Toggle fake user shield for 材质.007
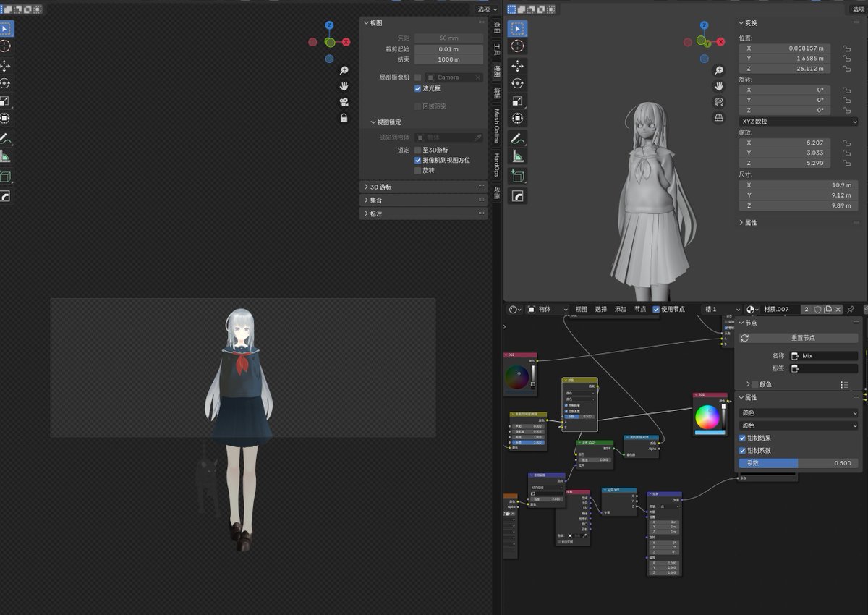868x615 pixels. click(817, 310)
